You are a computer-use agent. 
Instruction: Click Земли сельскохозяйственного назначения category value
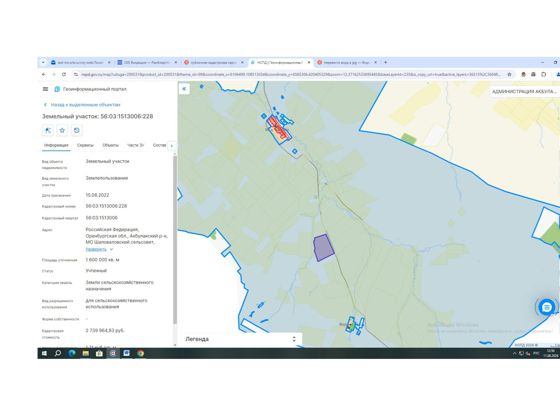pos(119,285)
